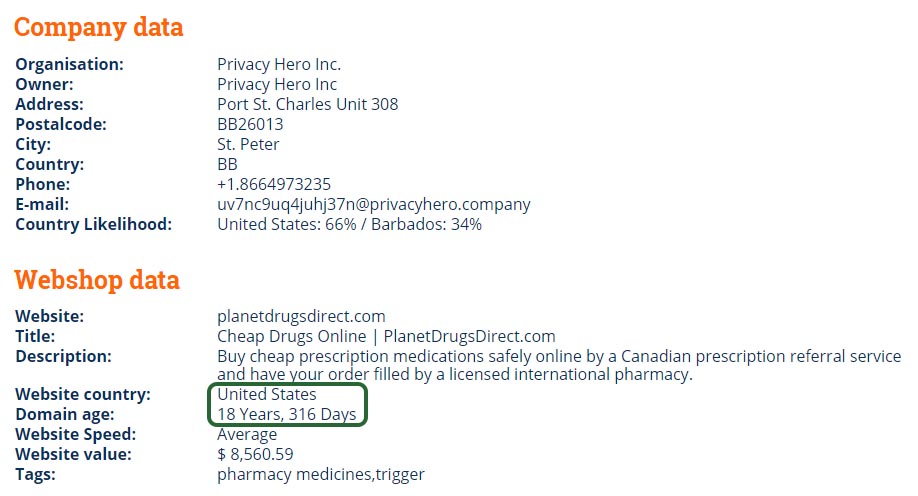Click the description text about Canadian prescription
The image size is (918, 496).
[x=559, y=365]
